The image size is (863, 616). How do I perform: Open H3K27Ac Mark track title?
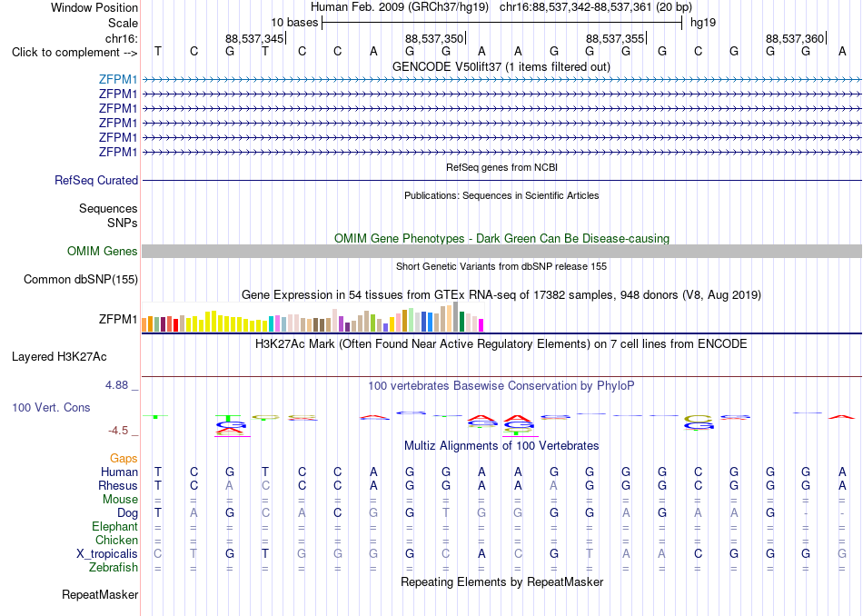tap(501, 344)
